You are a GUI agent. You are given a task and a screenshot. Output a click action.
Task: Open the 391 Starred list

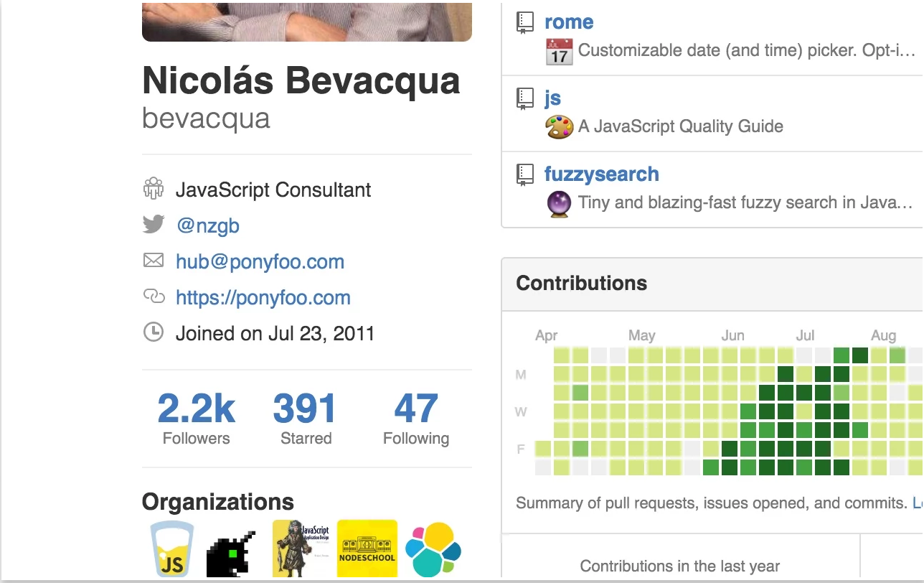[x=306, y=408]
